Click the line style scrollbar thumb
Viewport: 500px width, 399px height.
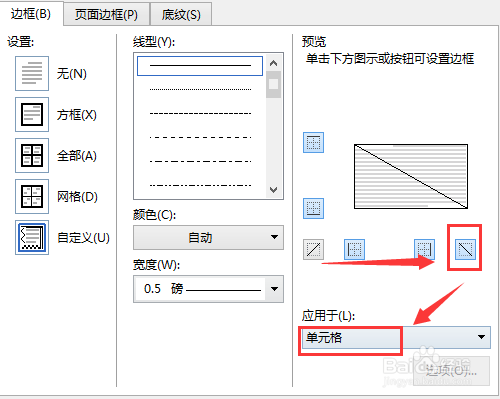click(274, 84)
